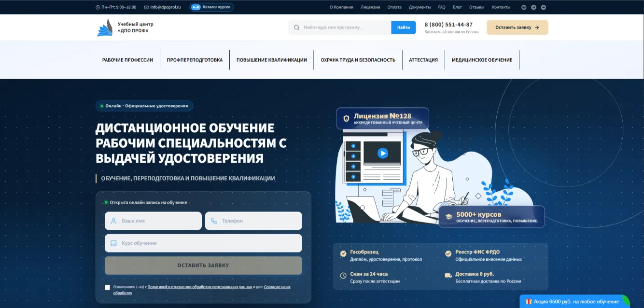Click the Пн–Пт: 9:00–18:00 hours text
The height and width of the screenshot is (308, 644).
pos(119,7)
